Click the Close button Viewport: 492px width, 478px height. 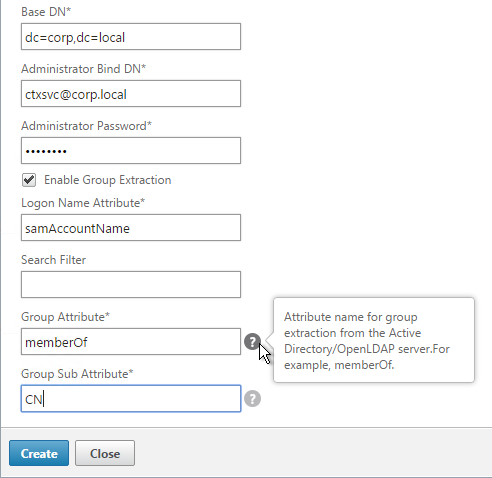(105, 453)
